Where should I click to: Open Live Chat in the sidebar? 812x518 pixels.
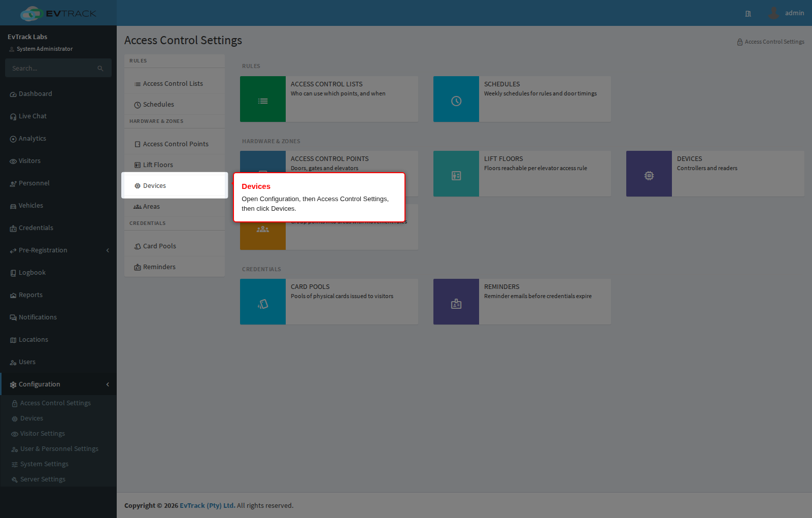point(58,116)
